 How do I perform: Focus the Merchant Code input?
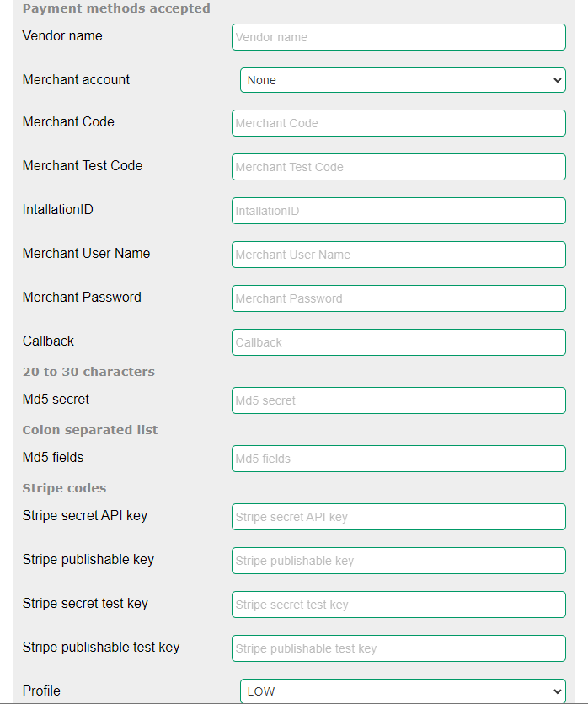coord(398,123)
